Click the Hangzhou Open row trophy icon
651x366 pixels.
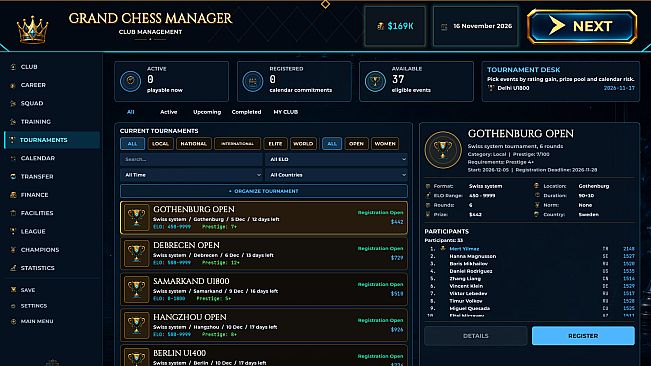click(x=136, y=325)
